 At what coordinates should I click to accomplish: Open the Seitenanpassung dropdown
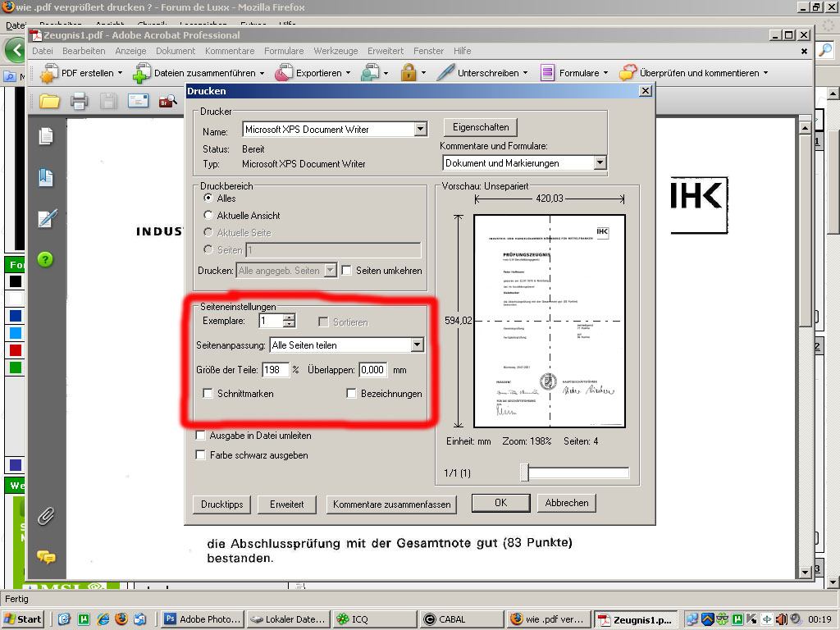[x=418, y=345]
